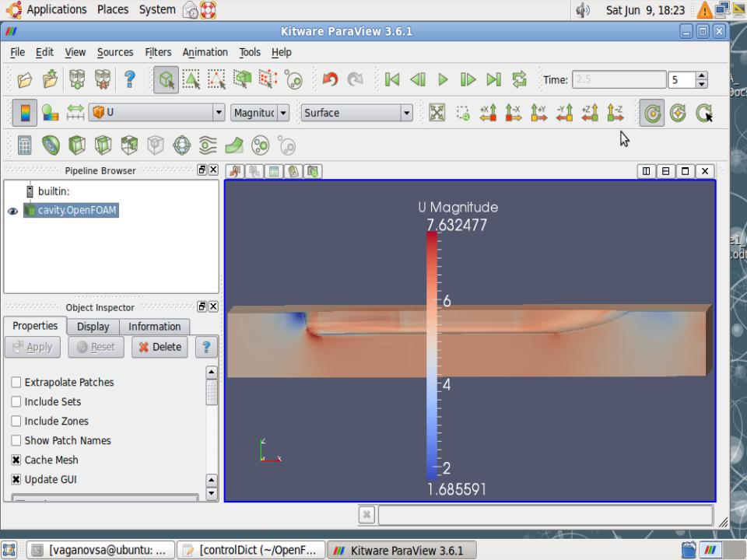Click Reset Center of rotation icon

(678, 113)
